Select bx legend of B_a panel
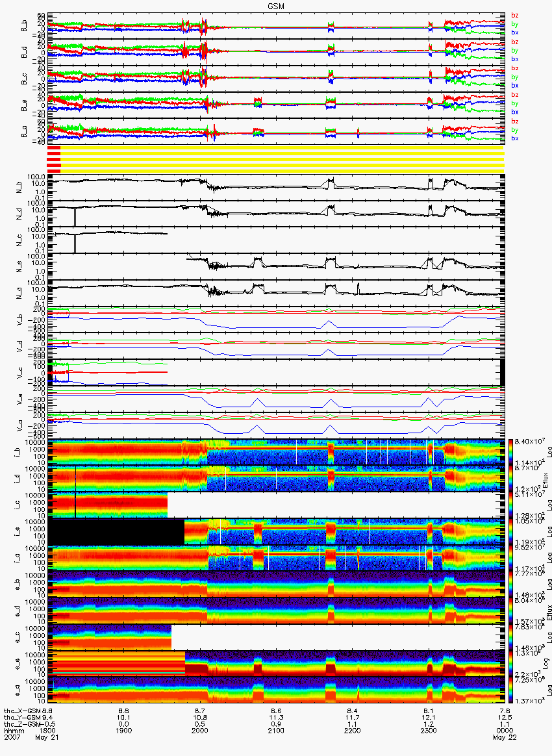The width and height of the screenshot is (552, 756). tap(515, 138)
